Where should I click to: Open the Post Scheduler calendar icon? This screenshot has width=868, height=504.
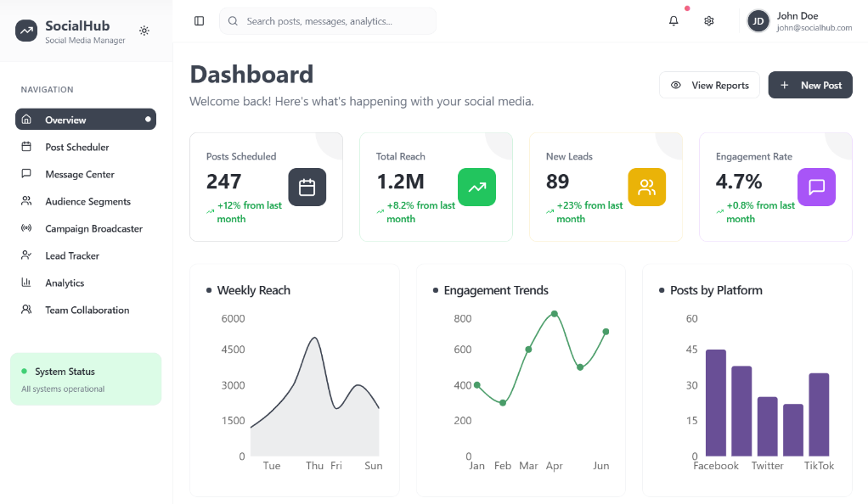[x=25, y=147]
